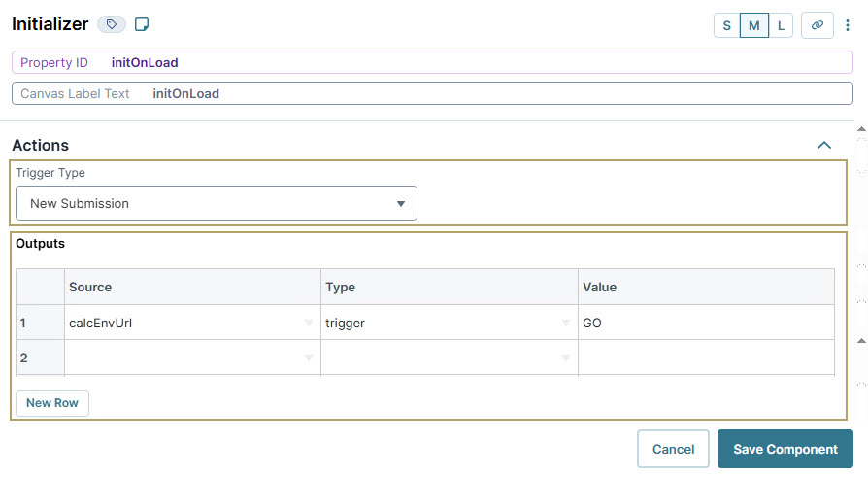Select the GO value cell
Viewport: 868px width, 478px height.
[x=706, y=323]
